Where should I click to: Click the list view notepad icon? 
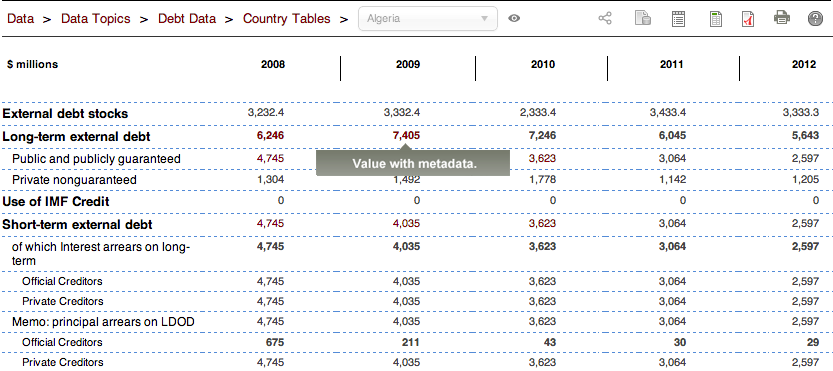[678, 19]
